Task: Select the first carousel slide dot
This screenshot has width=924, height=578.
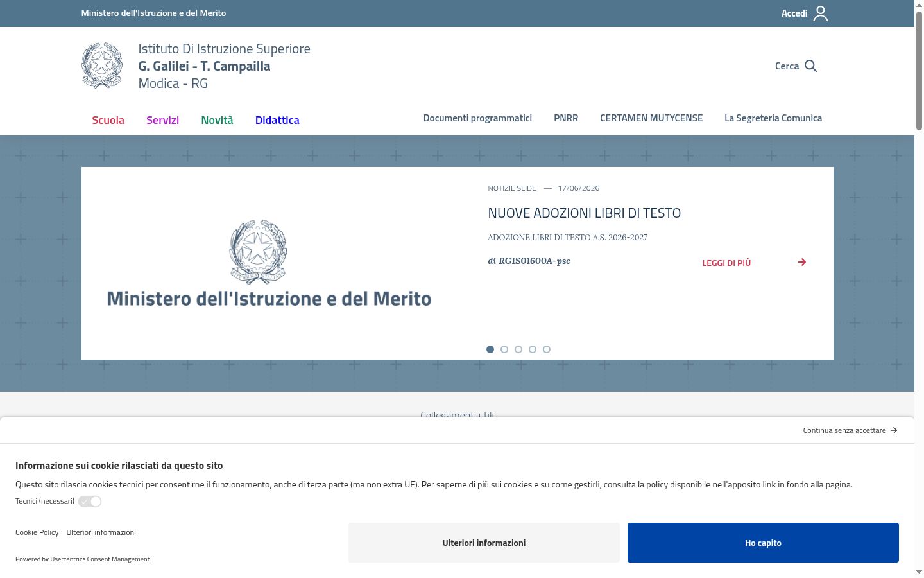Action: click(490, 349)
